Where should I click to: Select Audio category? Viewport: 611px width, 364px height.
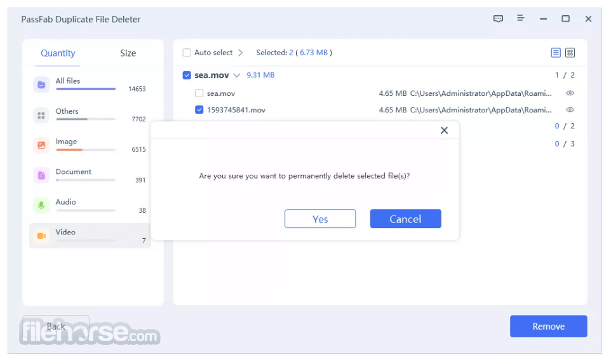[x=90, y=205]
